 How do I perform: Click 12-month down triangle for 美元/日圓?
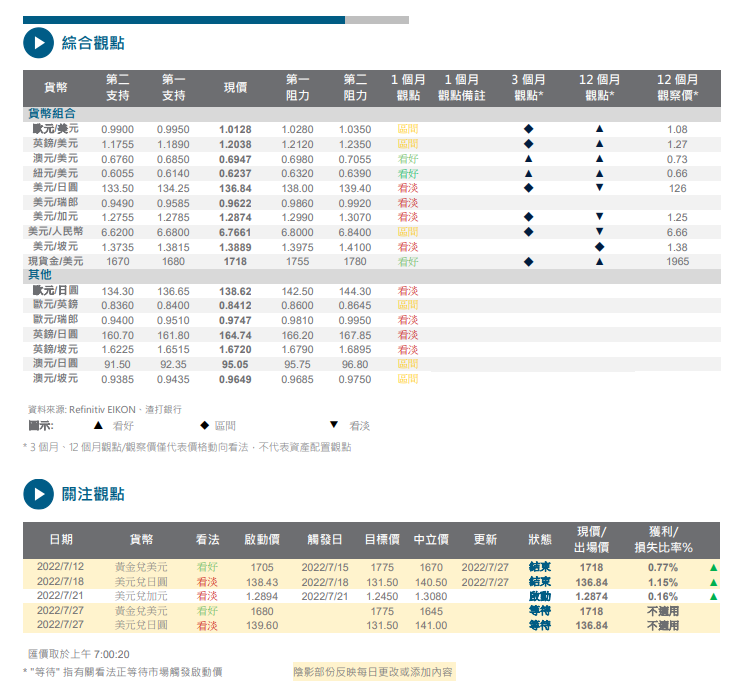coord(599,188)
